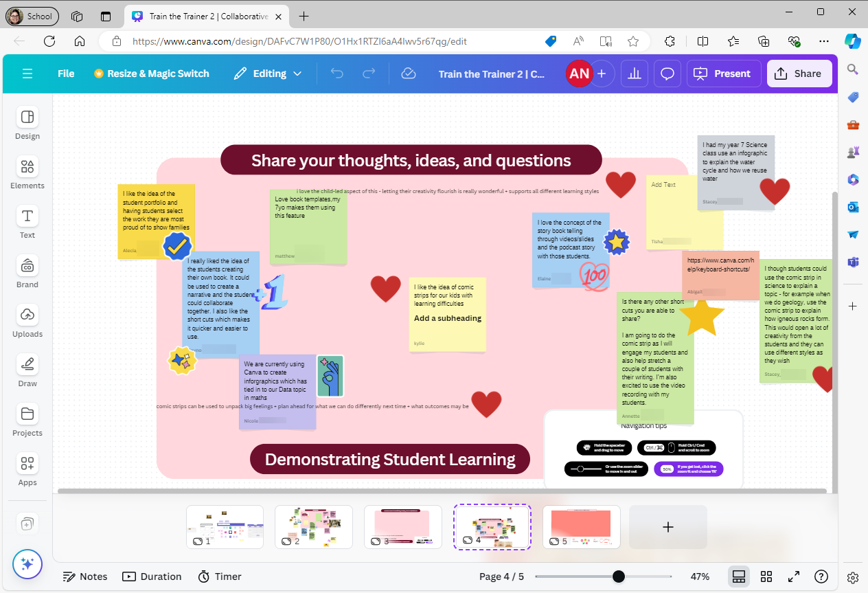This screenshot has height=593, width=868.
Task: Select the Share your thoughts heading banner
Action: click(411, 160)
